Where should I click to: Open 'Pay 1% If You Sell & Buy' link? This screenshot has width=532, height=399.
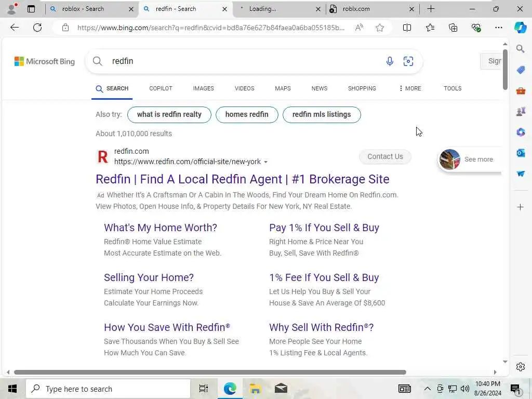[x=324, y=228]
